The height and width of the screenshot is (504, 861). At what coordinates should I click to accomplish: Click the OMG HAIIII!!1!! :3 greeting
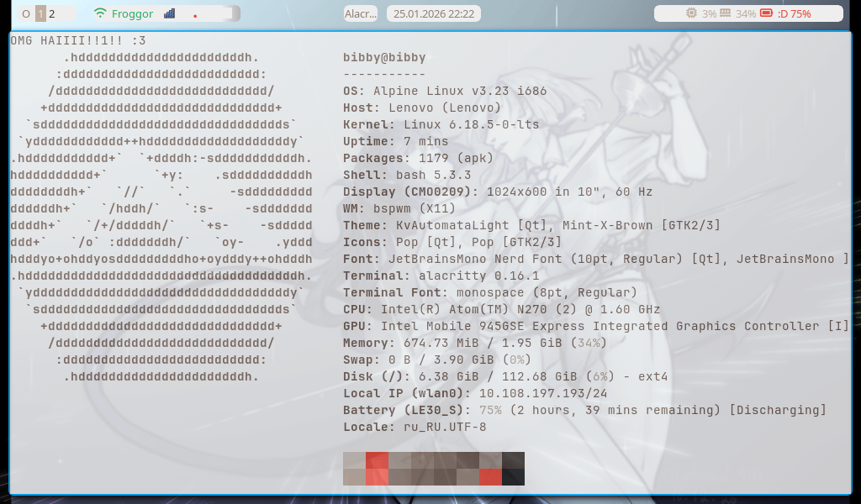(78, 40)
